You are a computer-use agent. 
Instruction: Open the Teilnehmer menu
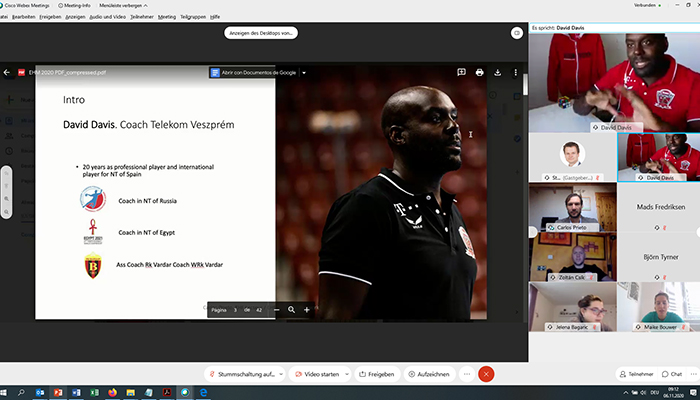tap(141, 16)
